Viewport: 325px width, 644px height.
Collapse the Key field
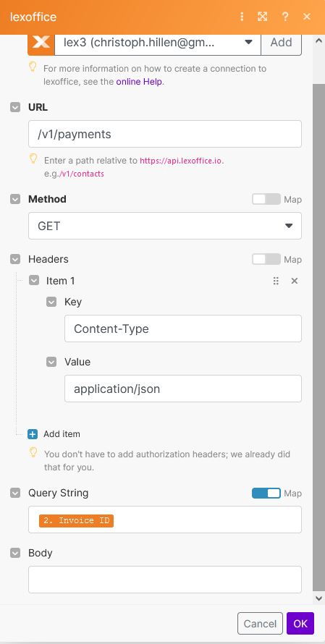click(51, 302)
